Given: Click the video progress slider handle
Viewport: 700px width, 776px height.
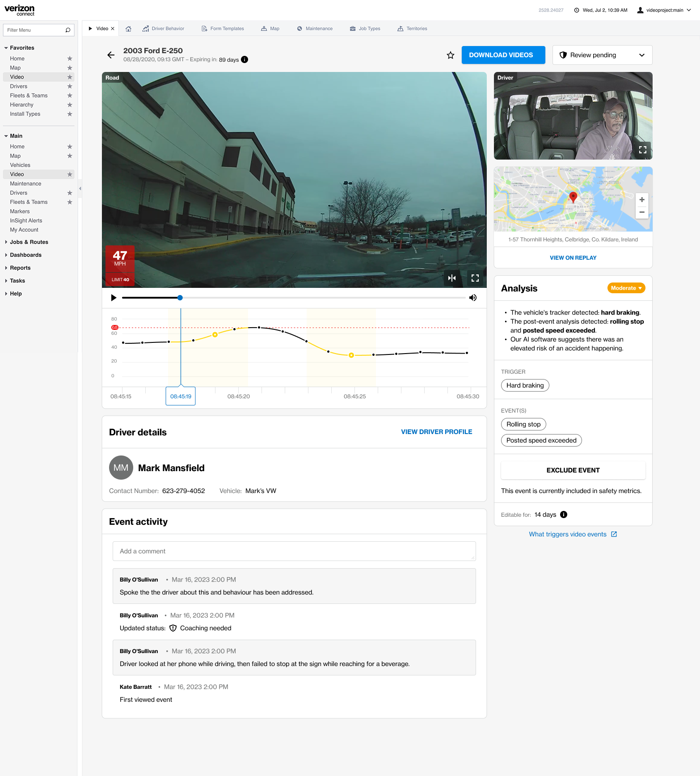Looking at the screenshot, I should pyautogui.click(x=180, y=298).
